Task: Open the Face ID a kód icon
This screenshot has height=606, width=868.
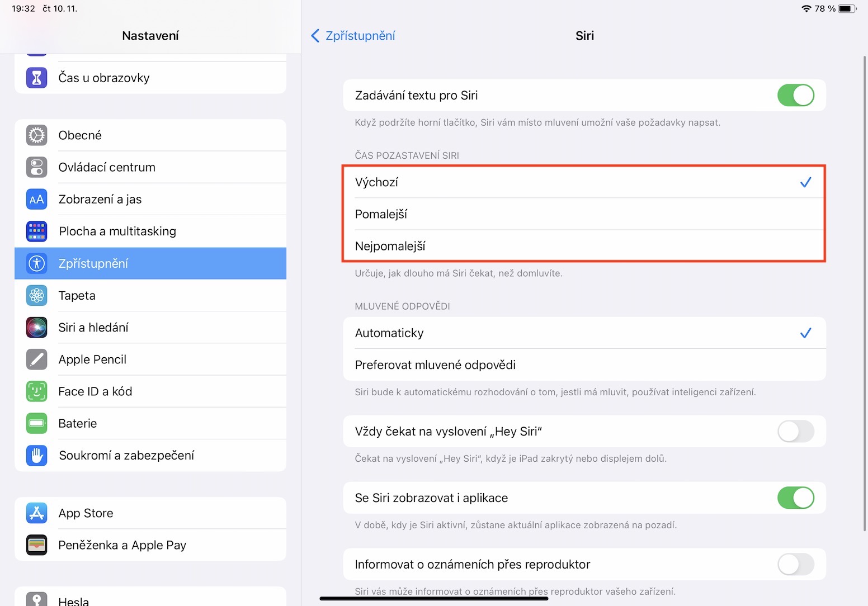Action: 37,391
